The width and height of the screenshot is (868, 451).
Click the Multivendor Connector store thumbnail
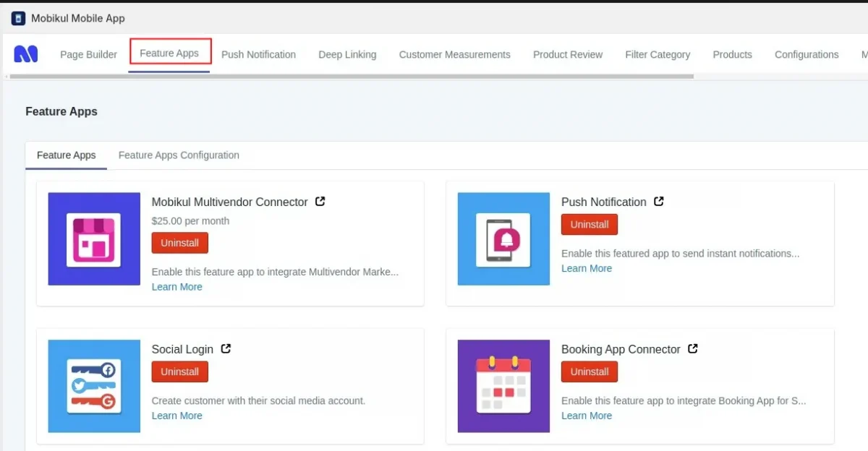[93, 239]
